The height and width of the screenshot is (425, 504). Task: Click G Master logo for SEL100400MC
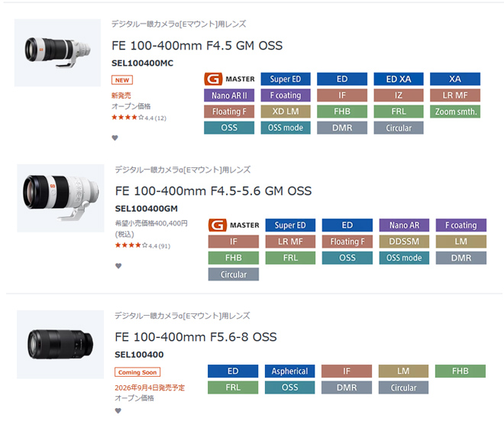pyautogui.click(x=229, y=79)
